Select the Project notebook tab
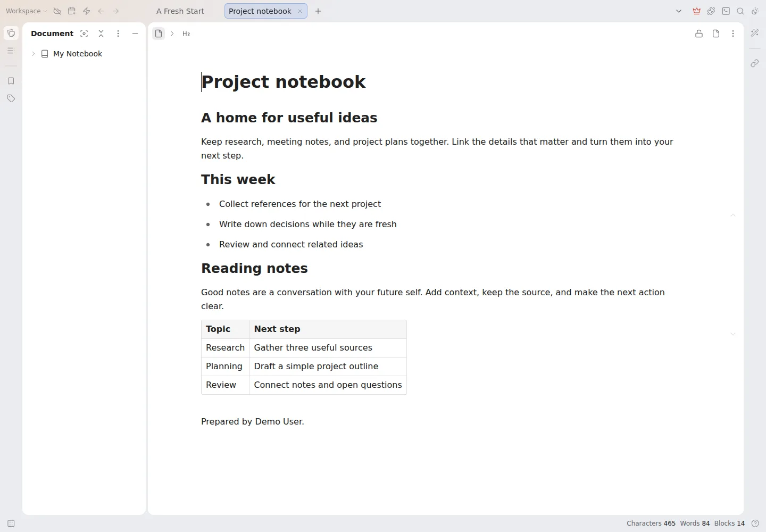Viewport: 766px width, 532px height. (x=260, y=11)
